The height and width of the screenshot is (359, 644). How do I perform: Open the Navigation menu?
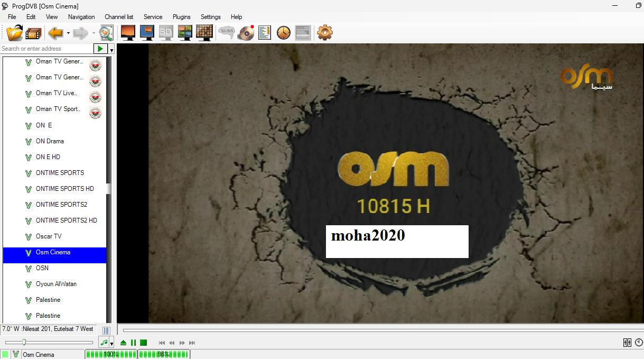coord(81,17)
